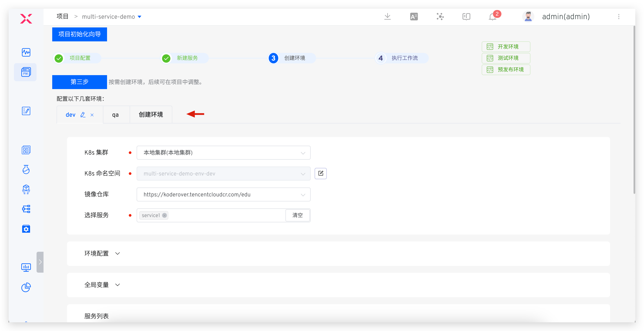
Task: Open the K8s 集群 dropdown
Action: click(x=223, y=153)
